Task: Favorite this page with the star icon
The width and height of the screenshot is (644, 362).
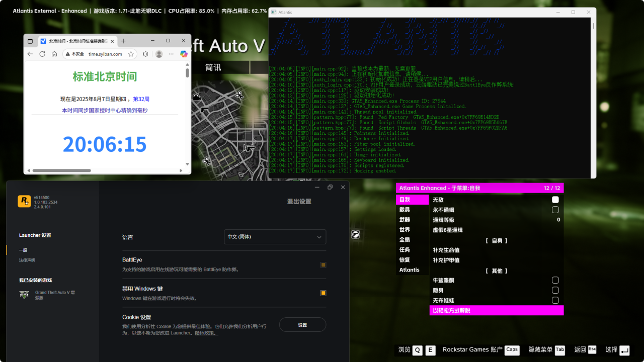Action: coord(131,54)
